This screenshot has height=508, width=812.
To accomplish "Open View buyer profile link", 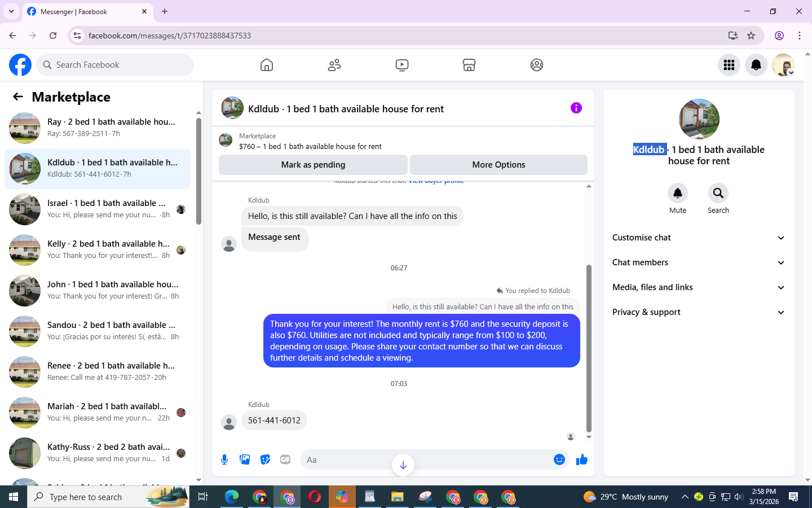I will (x=436, y=181).
